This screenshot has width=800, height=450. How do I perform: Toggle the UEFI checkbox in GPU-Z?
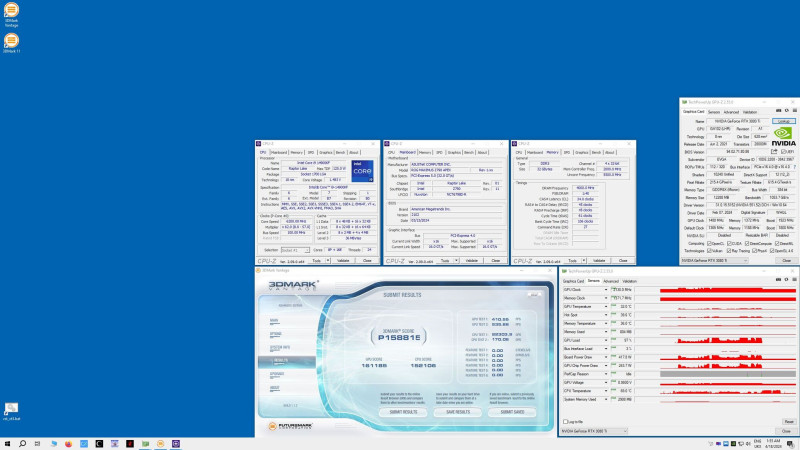click(x=783, y=152)
